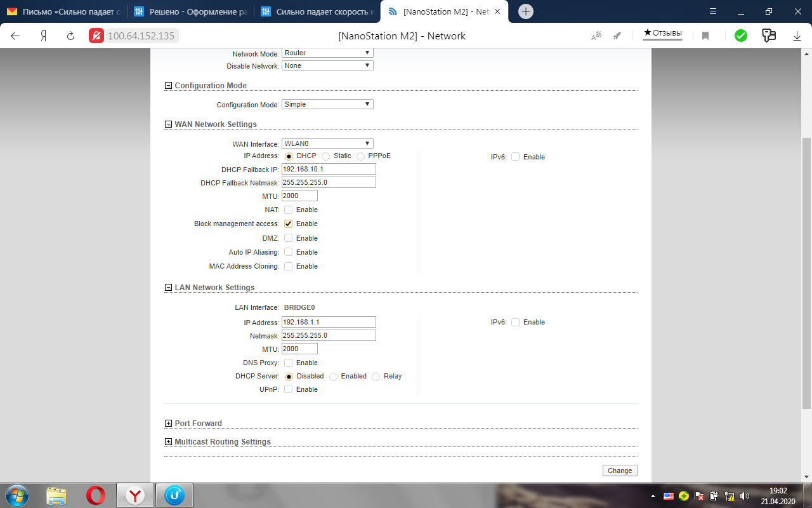Image resolution: width=812 pixels, height=508 pixels.
Task: Go back using the browser back arrow
Action: (15, 36)
